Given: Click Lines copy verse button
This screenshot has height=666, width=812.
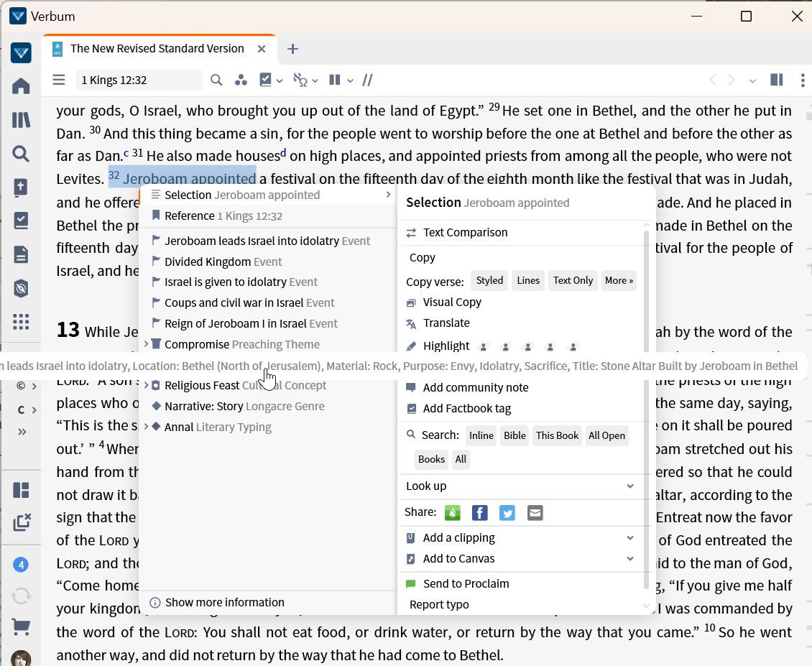Looking at the screenshot, I should 528,280.
